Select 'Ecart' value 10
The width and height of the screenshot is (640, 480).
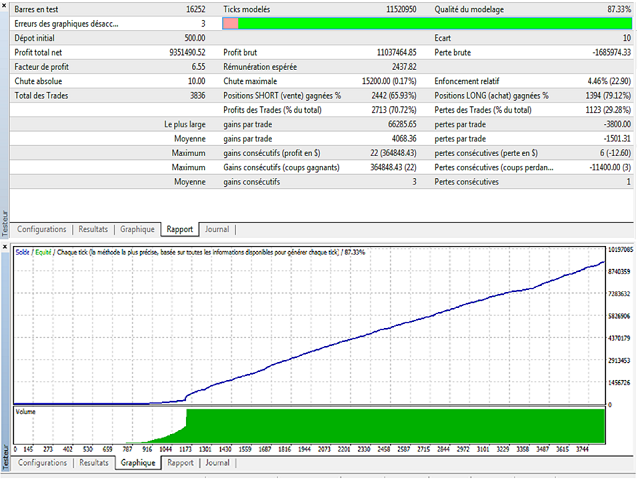click(627, 38)
